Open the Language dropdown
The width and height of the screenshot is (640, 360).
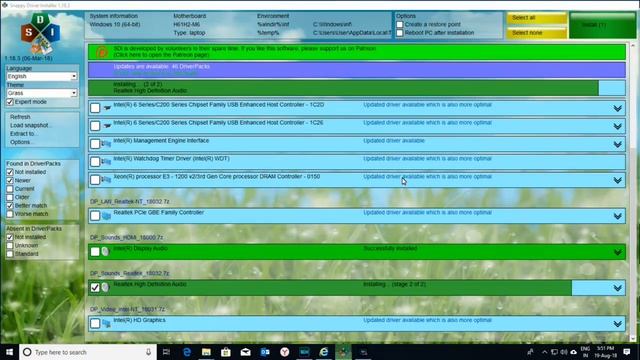tap(42, 76)
